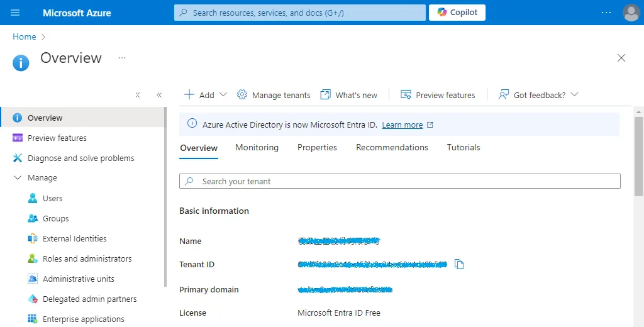Screen dimensions: 644x327
Task: Click the Search your tenant field
Action: tap(399, 181)
